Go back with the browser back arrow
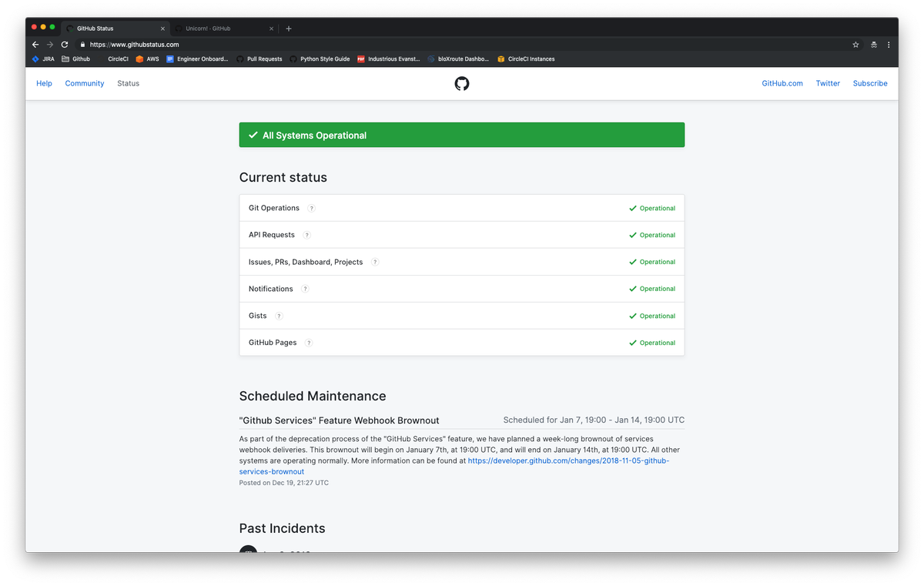 click(x=35, y=45)
